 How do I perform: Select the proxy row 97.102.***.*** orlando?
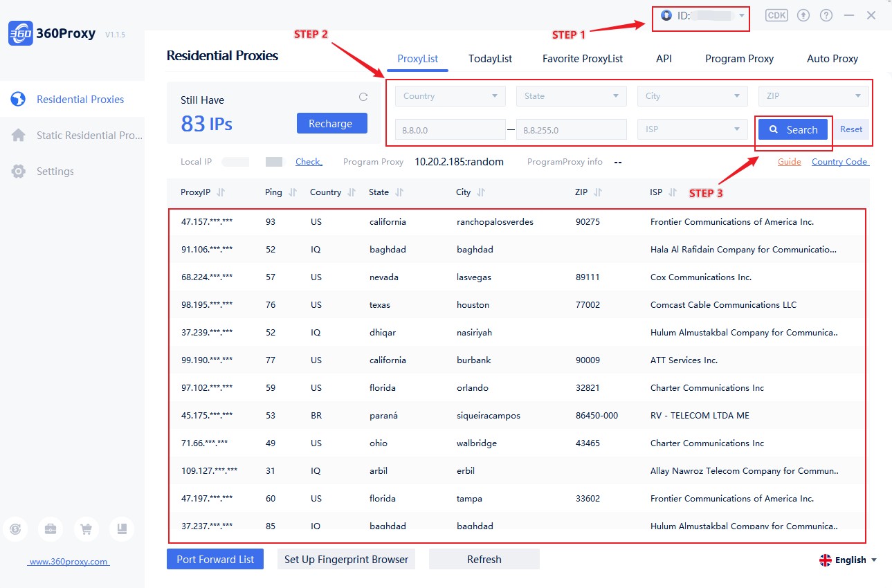pos(517,388)
